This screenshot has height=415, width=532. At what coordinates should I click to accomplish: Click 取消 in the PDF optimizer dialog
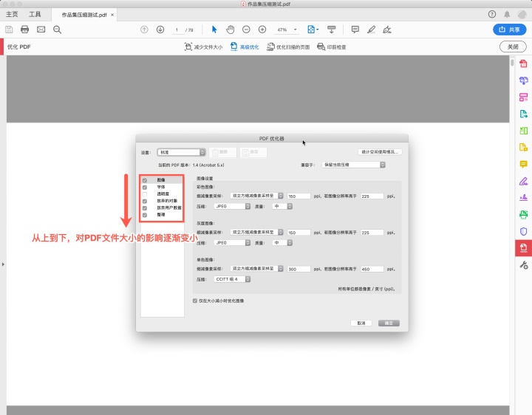[x=361, y=323]
